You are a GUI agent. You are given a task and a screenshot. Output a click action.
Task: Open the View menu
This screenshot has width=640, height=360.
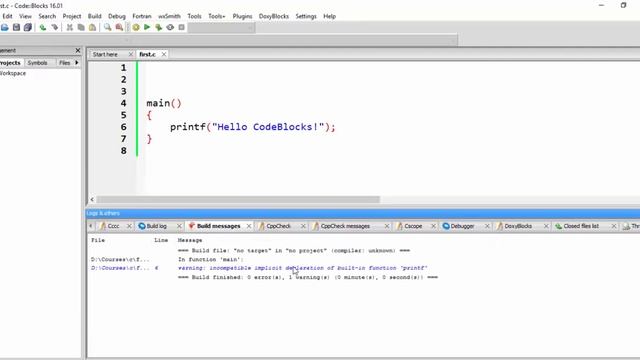25,16
